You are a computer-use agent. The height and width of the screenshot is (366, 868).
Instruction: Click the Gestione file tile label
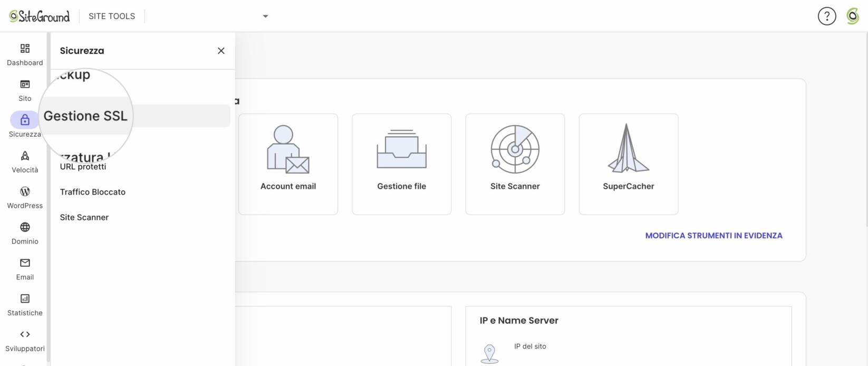(x=402, y=186)
